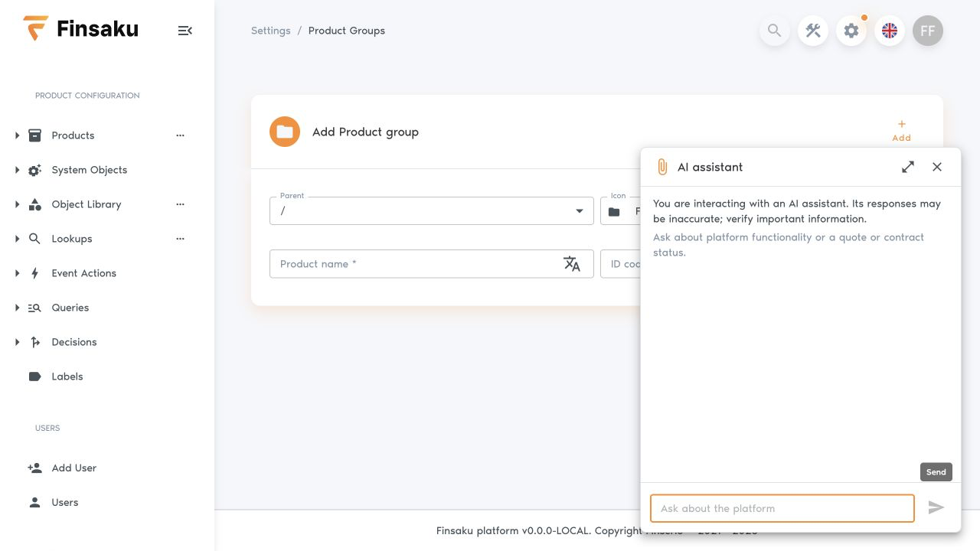Expand the Lookups tree node
980x551 pixels.
pyautogui.click(x=17, y=239)
